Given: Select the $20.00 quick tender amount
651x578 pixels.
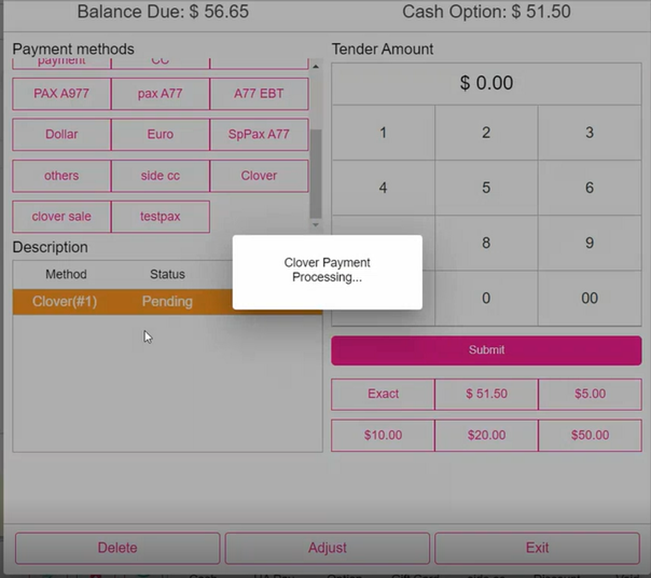Looking at the screenshot, I should [x=486, y=436].
